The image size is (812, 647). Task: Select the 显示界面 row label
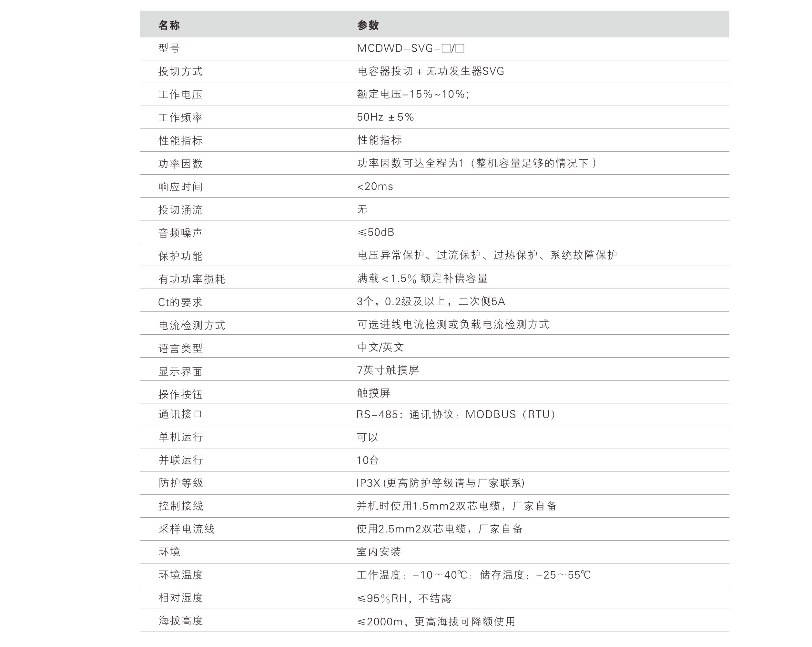pos(180,371)
